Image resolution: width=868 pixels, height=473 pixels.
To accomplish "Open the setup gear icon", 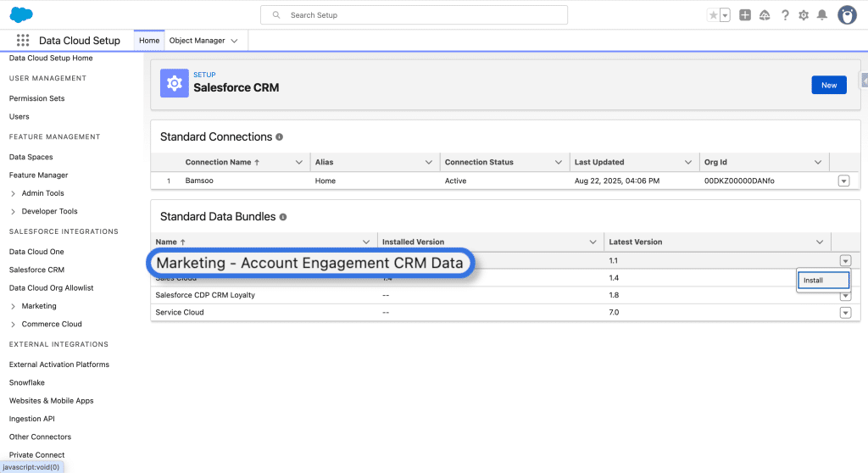I will click(804, 15).
